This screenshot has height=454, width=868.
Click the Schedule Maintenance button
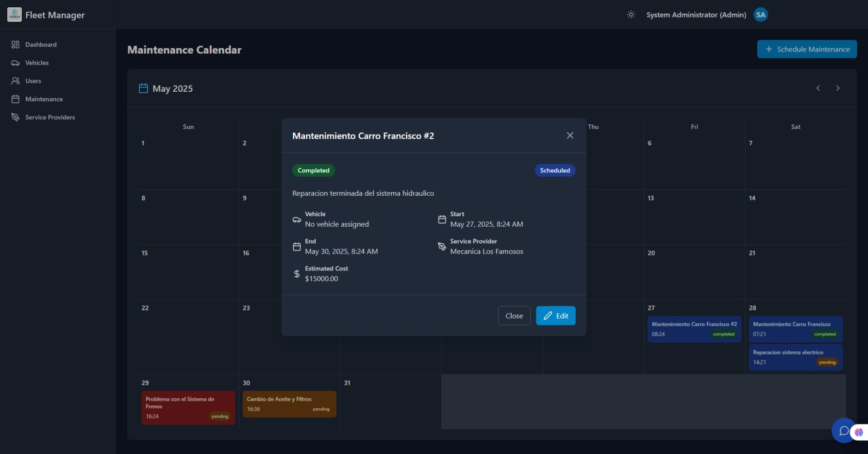807,49
